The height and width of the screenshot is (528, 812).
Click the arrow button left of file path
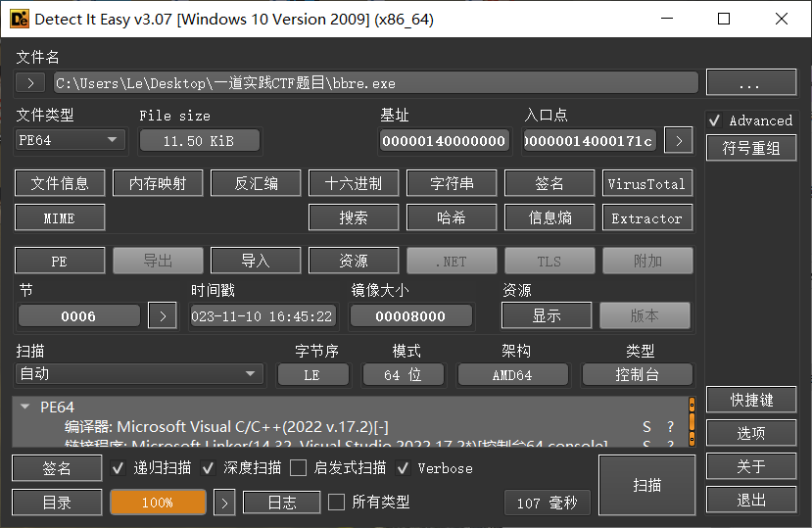30,83
